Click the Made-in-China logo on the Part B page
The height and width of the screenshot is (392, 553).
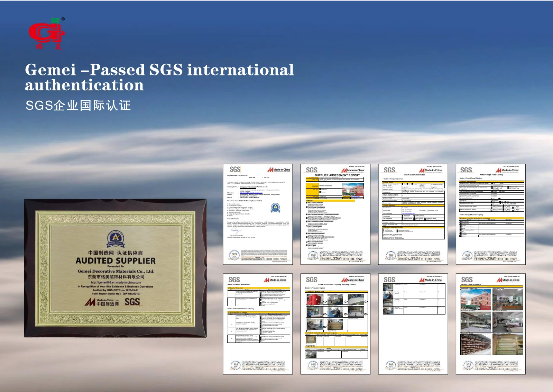click(x=507, y=170)
